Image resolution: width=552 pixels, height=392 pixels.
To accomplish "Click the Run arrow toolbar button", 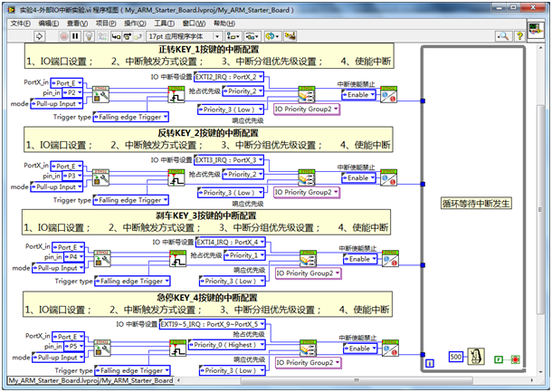I will 40,36.
